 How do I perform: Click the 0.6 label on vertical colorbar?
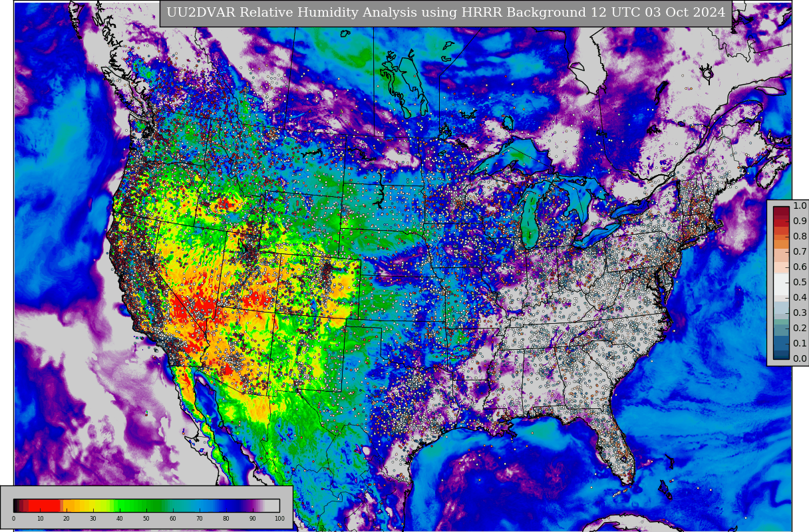[800, 267]
